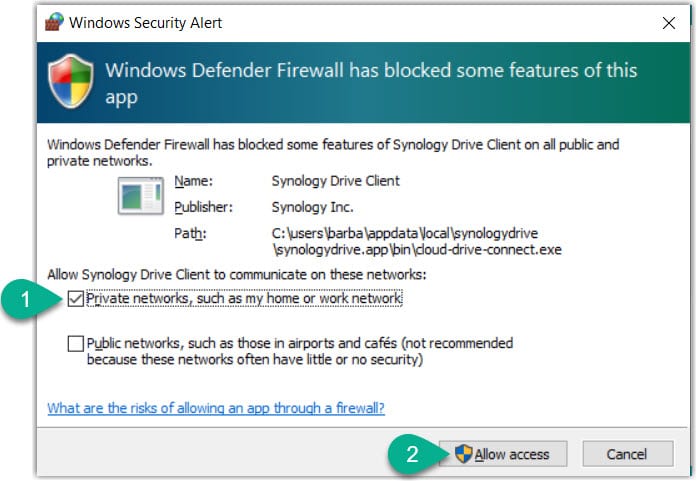Viewport: 697px width, 481px height.
Task: Click the Path field label
Action: 188,233
